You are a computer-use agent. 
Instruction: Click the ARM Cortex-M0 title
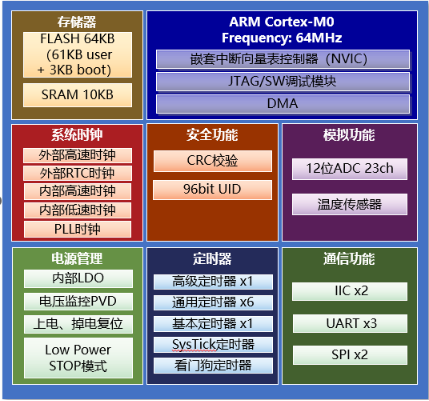pos(282,22)
